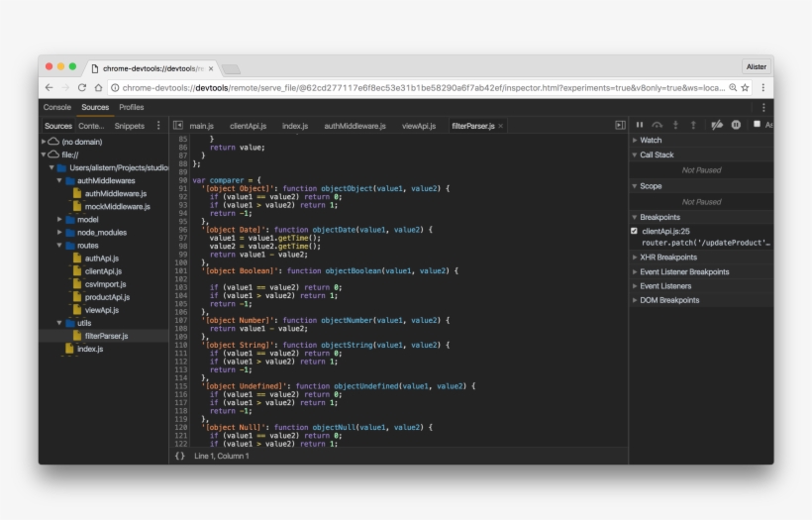
Task: Open viewApi.js in file tree
Action: click(x=101, y=310)
